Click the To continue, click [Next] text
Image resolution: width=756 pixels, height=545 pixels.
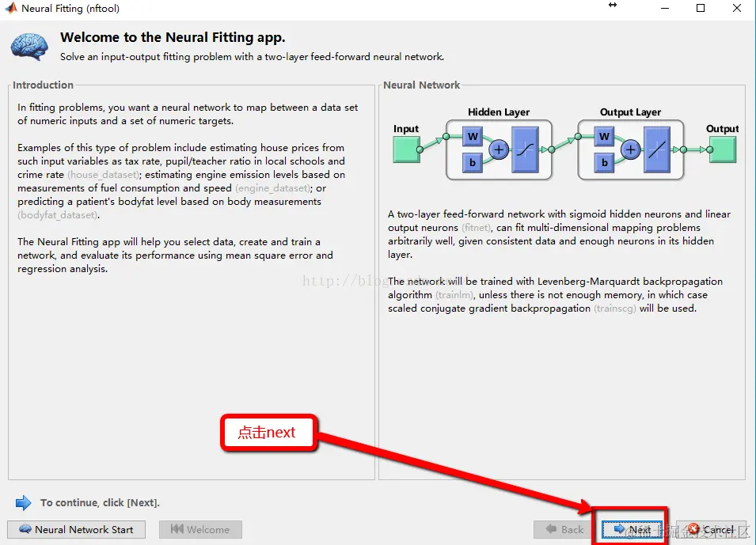pyautogui.click(x=100, y=502)
